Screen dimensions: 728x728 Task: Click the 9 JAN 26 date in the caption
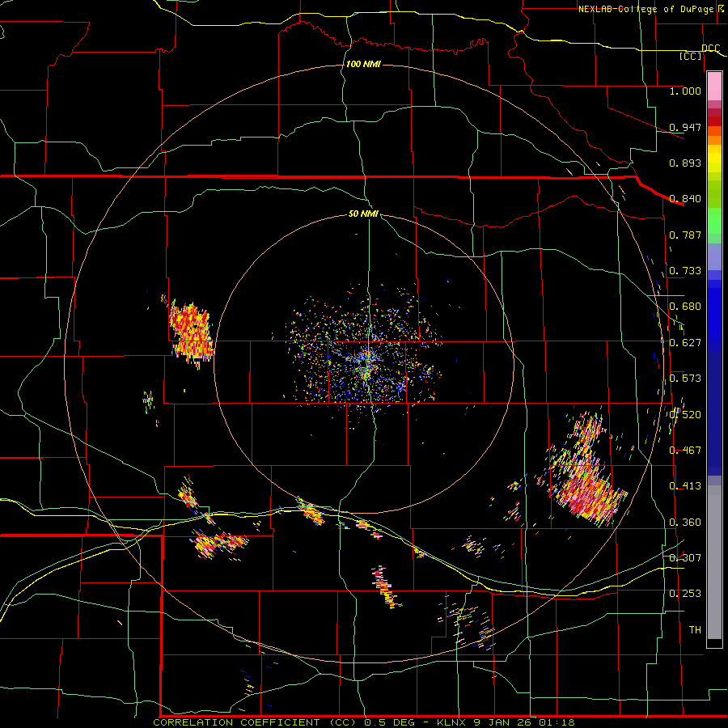tap(502, 722)
